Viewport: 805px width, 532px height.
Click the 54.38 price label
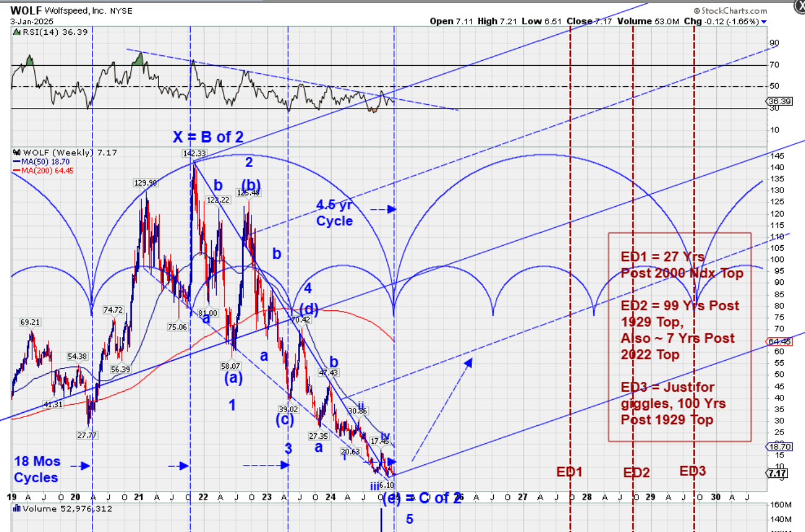point(78,356)
